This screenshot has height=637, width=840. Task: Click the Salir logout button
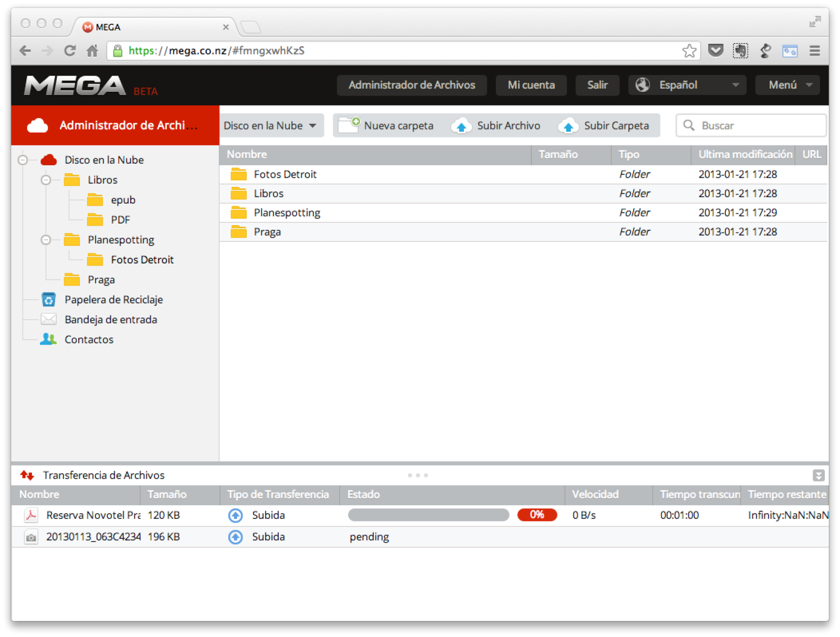click(x=597, y=85)
